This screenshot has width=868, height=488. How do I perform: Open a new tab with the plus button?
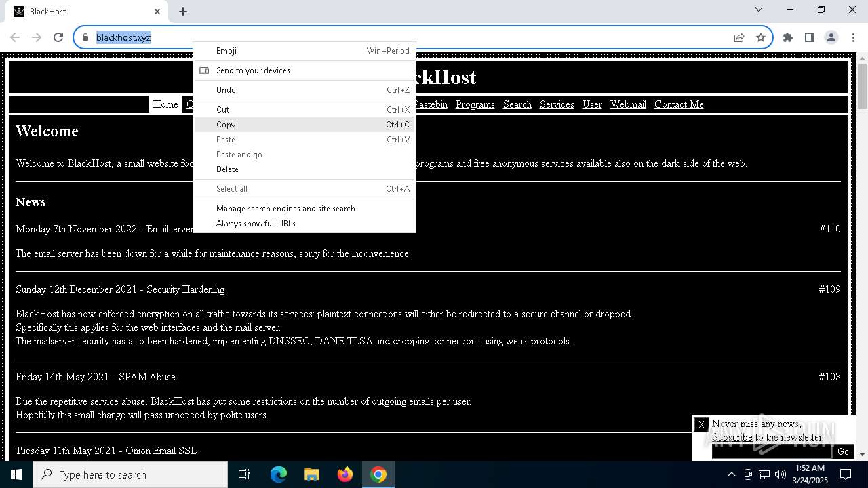[183, 12]
